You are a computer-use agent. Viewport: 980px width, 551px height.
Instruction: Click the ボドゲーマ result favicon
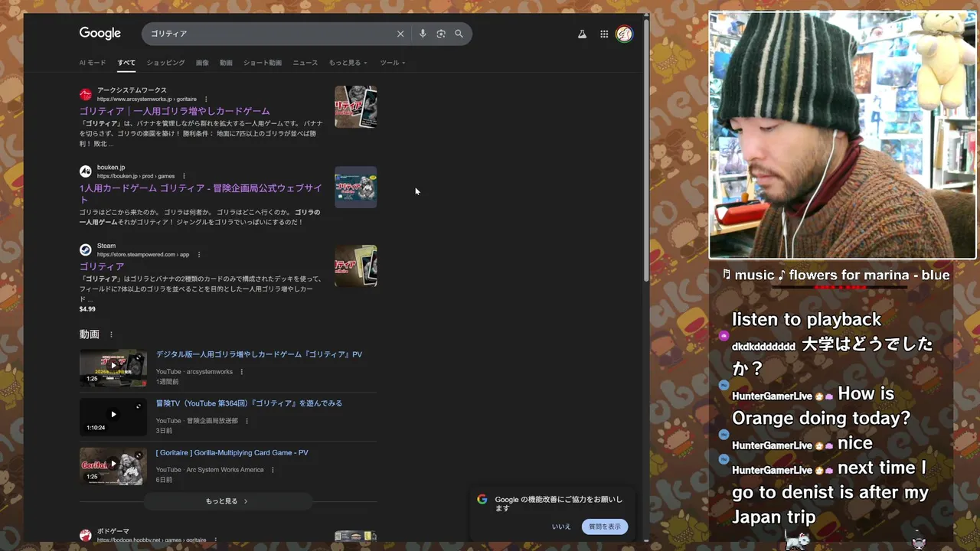click(x=86, y=535)
